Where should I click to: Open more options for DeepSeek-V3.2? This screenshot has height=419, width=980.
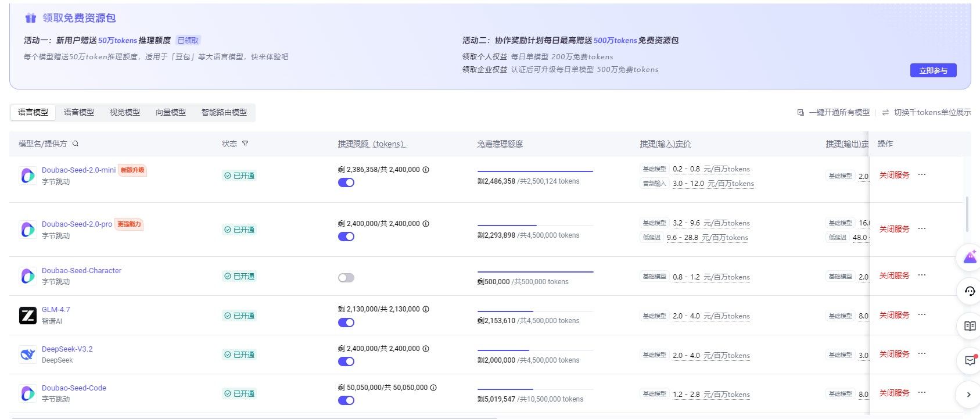(x=922, y=353)
